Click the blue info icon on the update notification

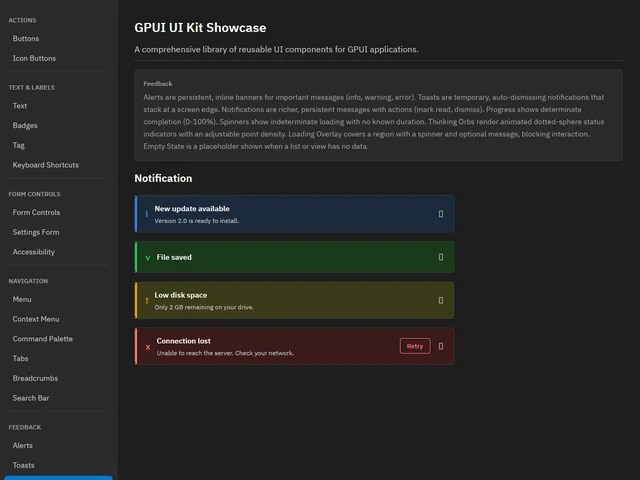click(x=147, y=214)
